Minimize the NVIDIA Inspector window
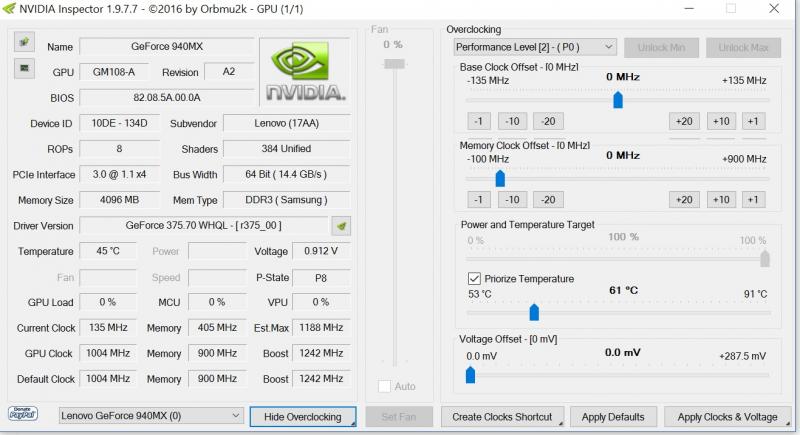 (x=689, y=9)
